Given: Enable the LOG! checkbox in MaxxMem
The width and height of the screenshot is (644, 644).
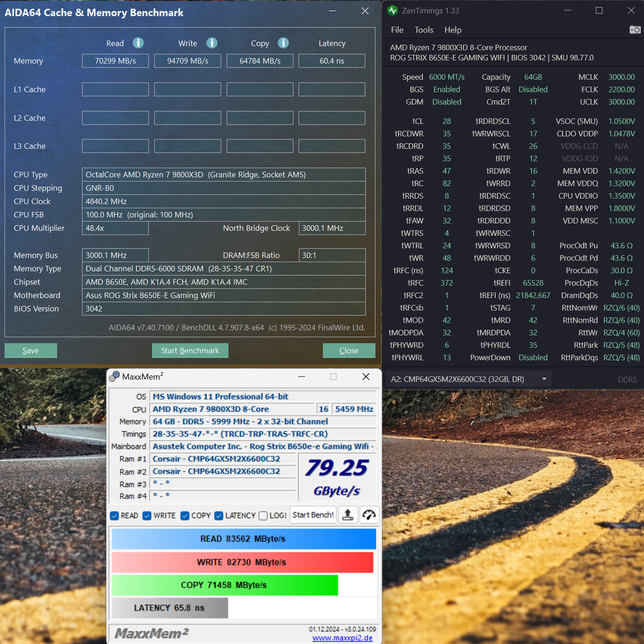Looking at the screenshot, I should pos(263,515).
